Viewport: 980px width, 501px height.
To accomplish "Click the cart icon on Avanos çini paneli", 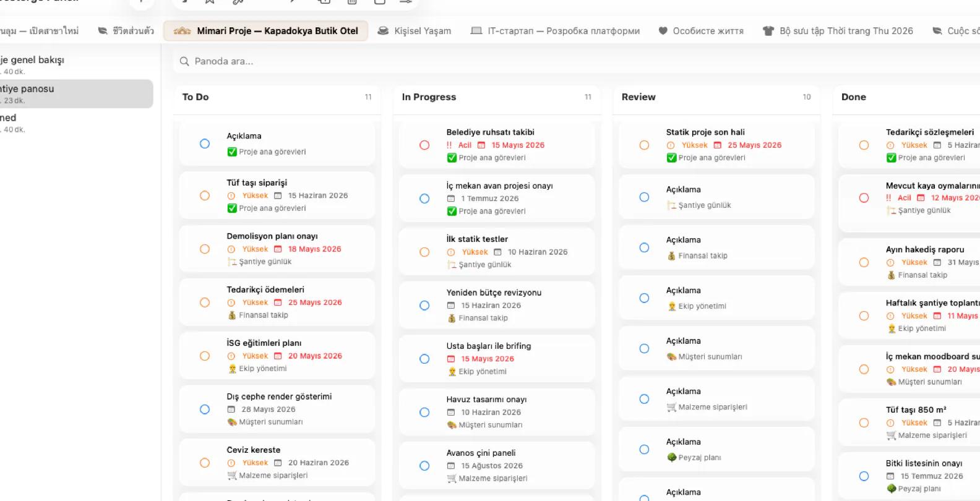I will click(x=452, y=479).
